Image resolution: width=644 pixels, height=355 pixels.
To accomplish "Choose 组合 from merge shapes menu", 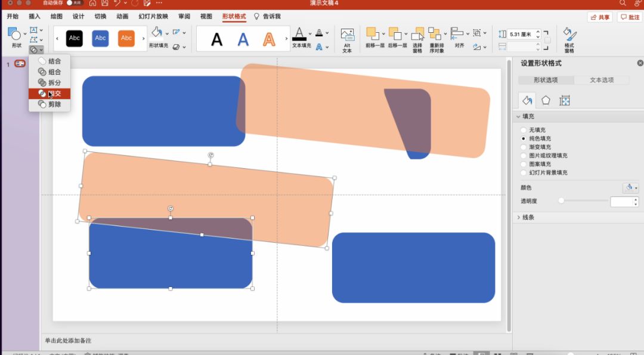I will (x=49, y=72).
